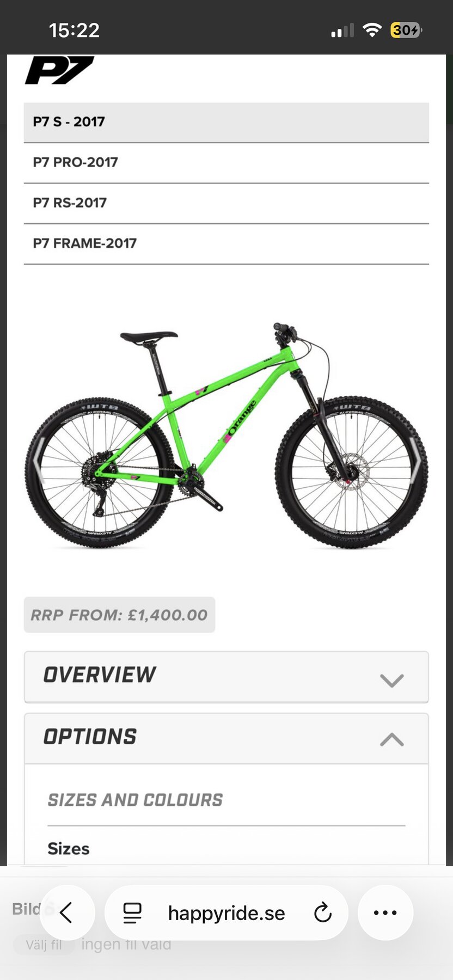The width and height of the screenshot is (453, 980).
Task: Select the P7 S - 2017 model
Action: [x=226, y=122]
